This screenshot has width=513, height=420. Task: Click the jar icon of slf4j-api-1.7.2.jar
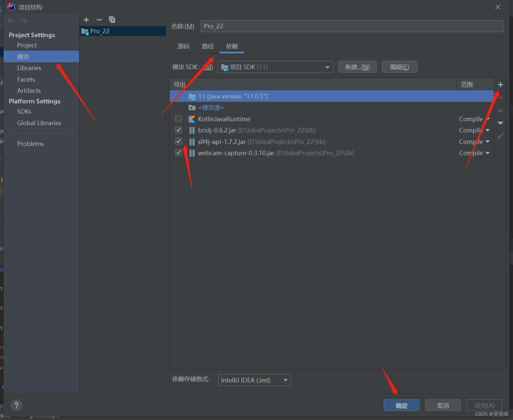coord(192,142)
